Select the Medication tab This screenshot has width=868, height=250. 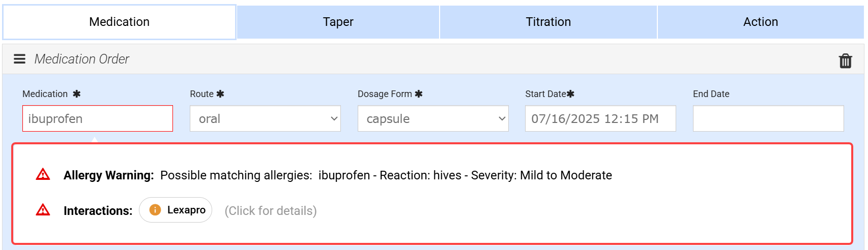(119, 22)
